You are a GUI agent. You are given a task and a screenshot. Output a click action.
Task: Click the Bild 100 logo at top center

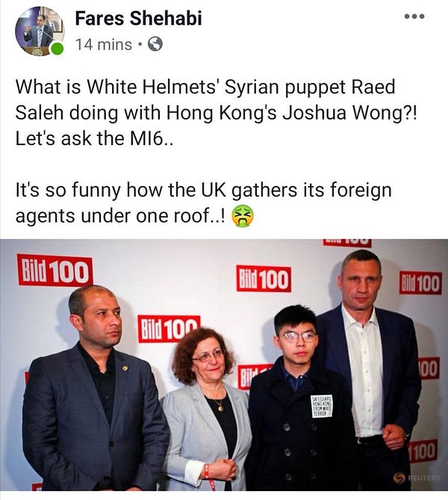coord(264,278)
